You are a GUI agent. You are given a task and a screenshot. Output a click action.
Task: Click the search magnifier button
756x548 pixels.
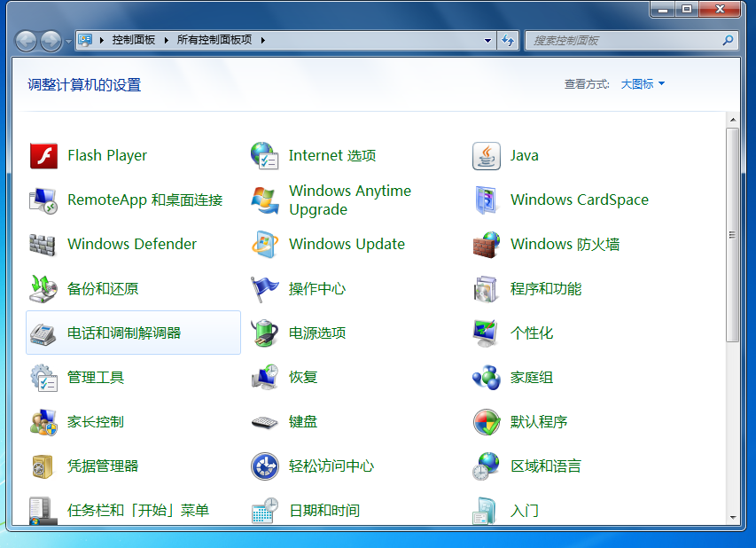point(728,41)
